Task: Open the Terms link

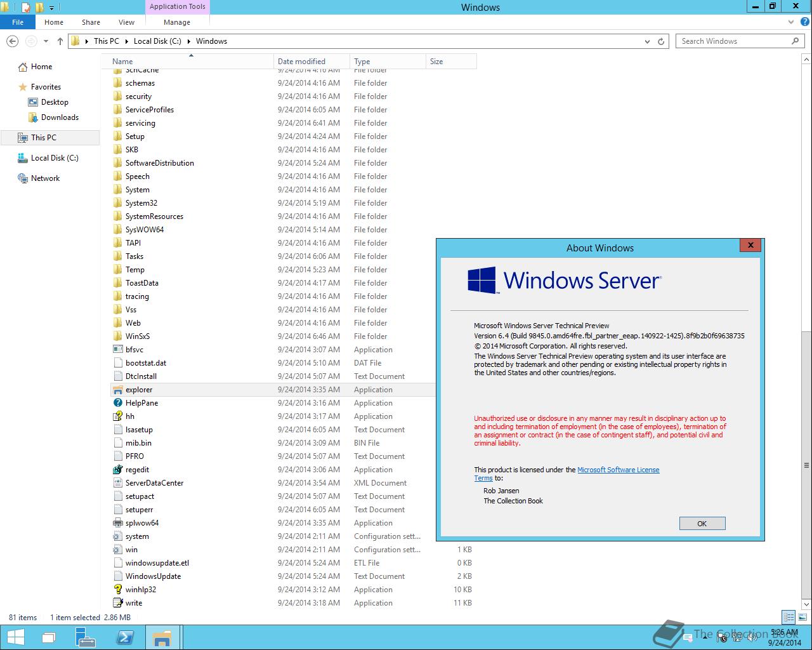Action: 483,479
